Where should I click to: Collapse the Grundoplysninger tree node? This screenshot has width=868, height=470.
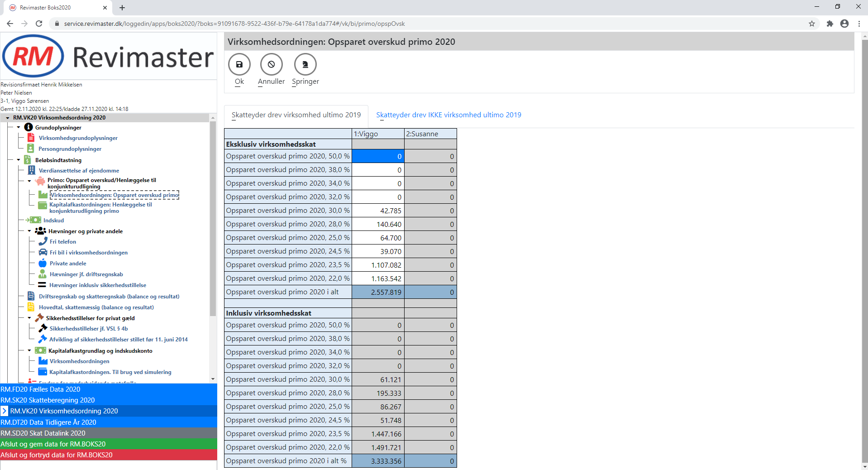[x=19, y=127]
